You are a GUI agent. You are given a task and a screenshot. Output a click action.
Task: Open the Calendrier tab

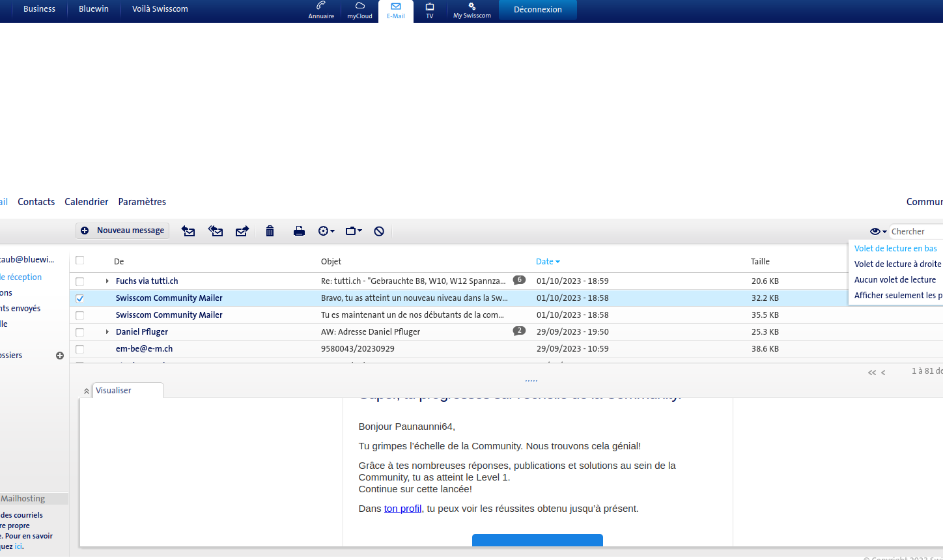87,202
